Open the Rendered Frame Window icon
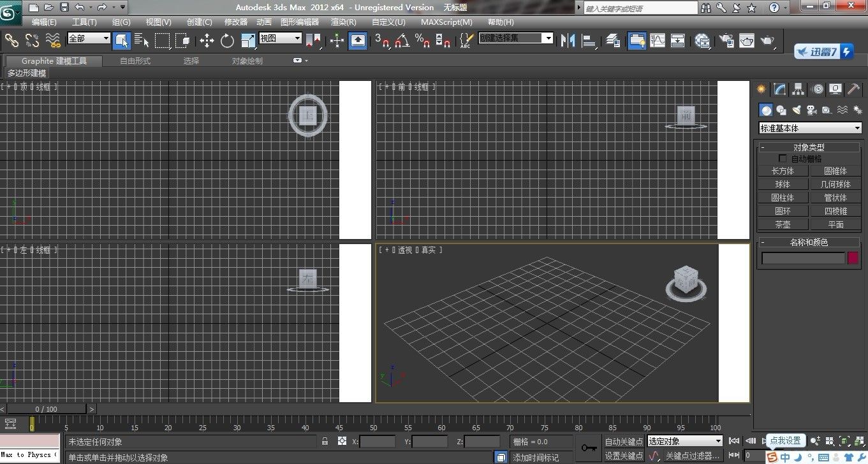 747,40
